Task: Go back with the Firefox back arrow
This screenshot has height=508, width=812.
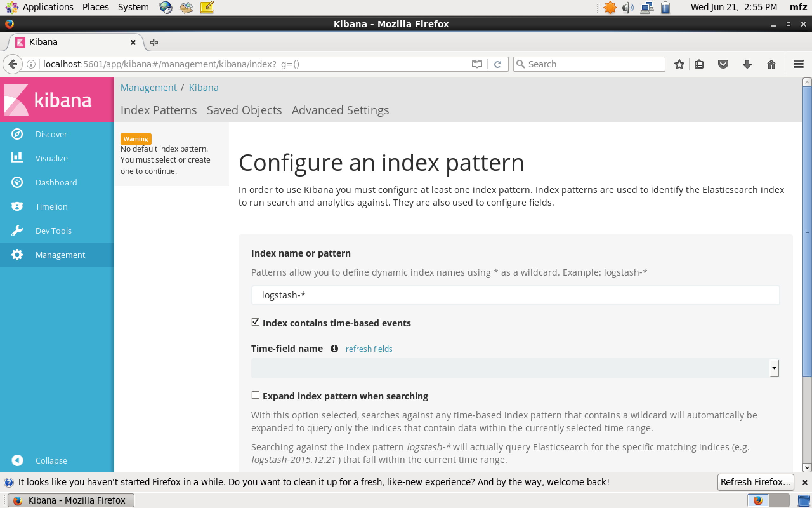Action: [x=13, y=64]
